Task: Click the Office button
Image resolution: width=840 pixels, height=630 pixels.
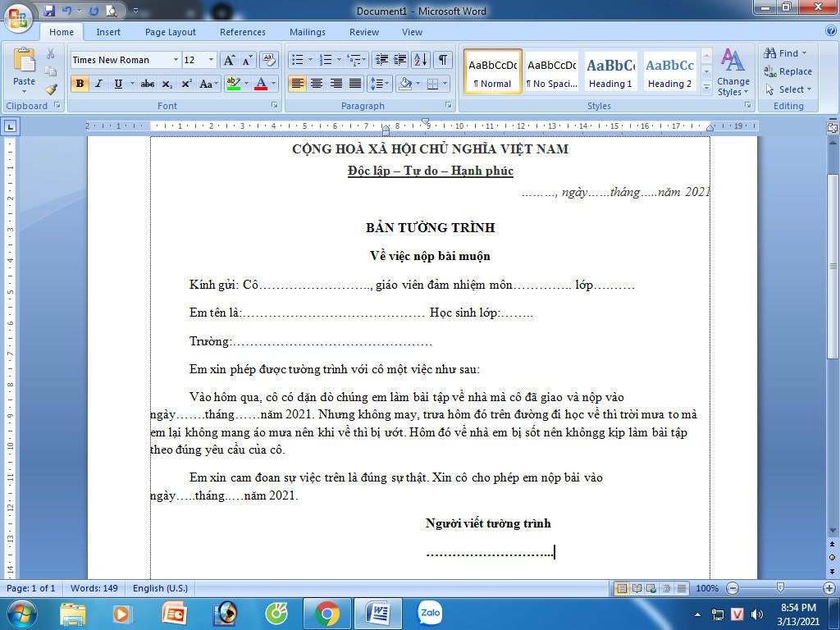Action: [18, 18]
